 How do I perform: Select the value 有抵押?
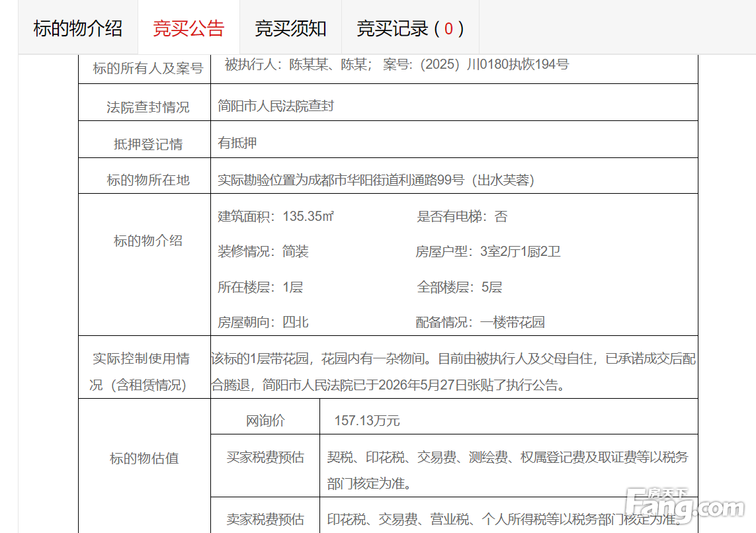click(x=237, y=143)
